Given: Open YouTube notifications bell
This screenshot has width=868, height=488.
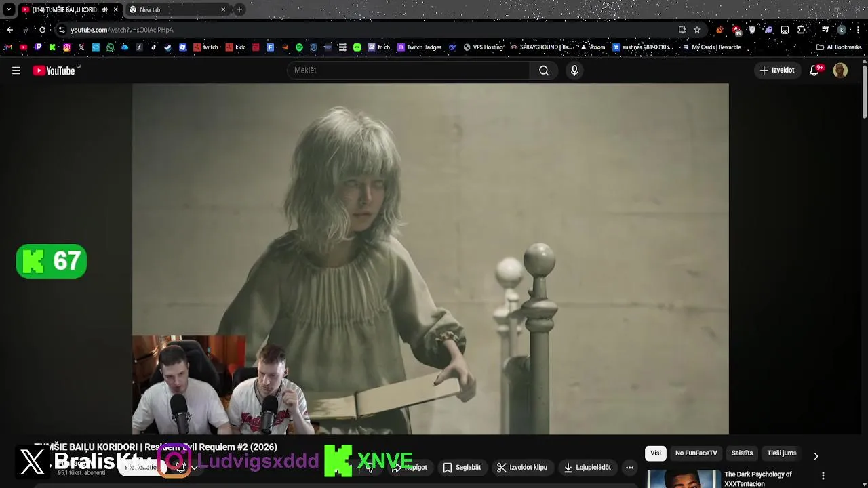Looking at the screenshot, I should (815, 70).
